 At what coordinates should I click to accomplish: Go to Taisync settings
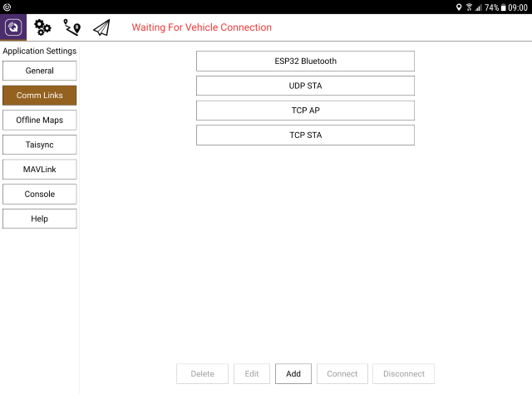tap(40, 145)
